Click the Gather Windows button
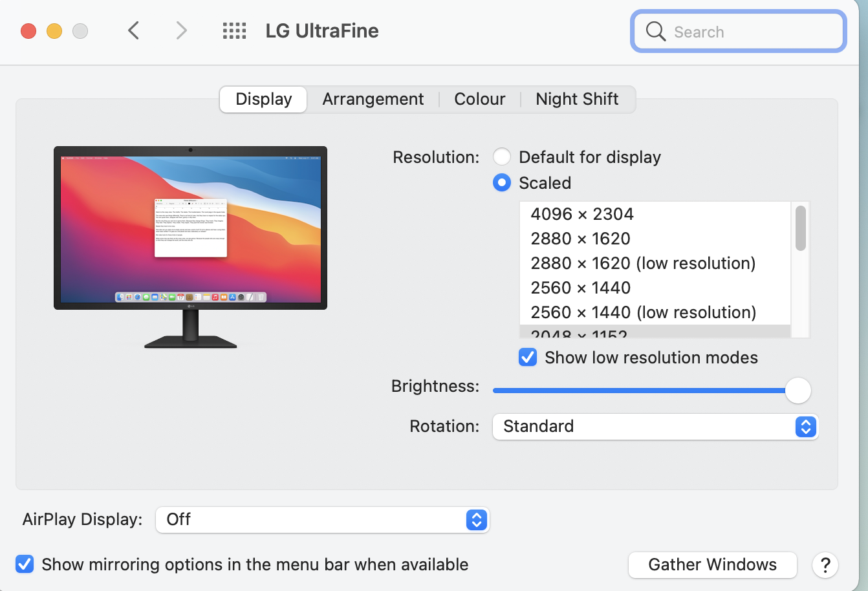The image size is (868, 591). (712, 565)
